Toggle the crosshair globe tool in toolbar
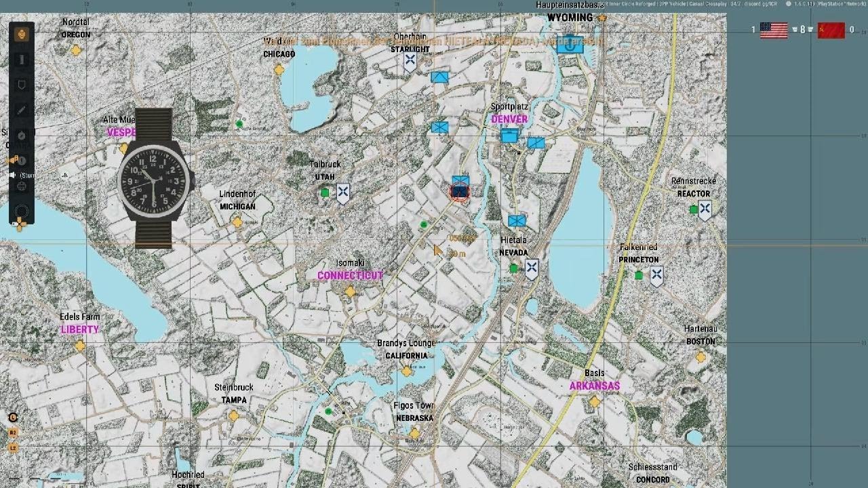Viewport: 868px width, 488px height. pyautogui.click(x=22, y=186)
